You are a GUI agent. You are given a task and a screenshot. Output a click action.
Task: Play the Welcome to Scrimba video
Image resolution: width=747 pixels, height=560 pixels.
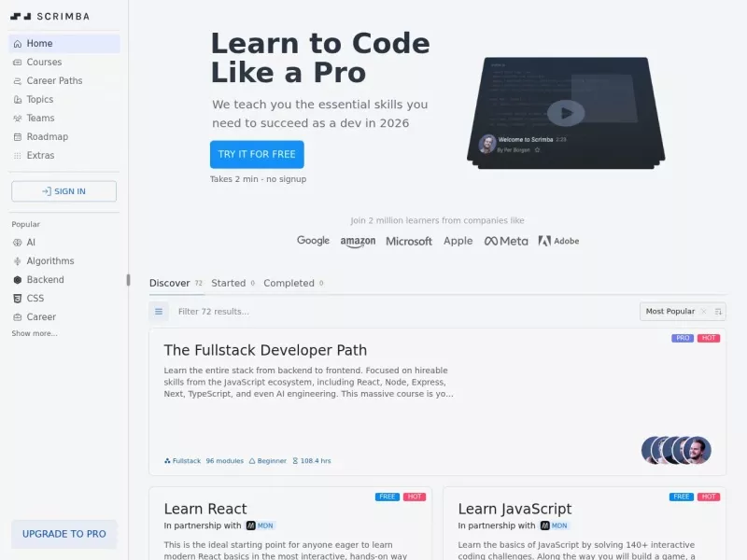click(x=566, y=113)
